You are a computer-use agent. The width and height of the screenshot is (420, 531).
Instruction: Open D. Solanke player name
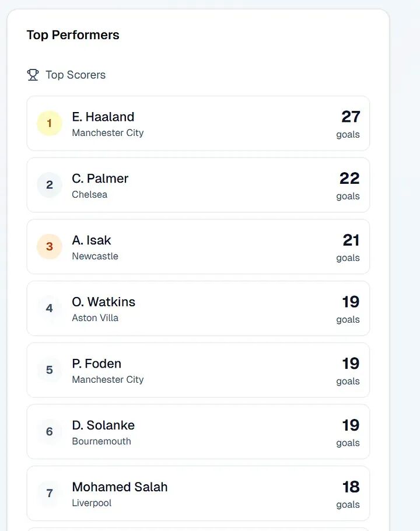103,425
